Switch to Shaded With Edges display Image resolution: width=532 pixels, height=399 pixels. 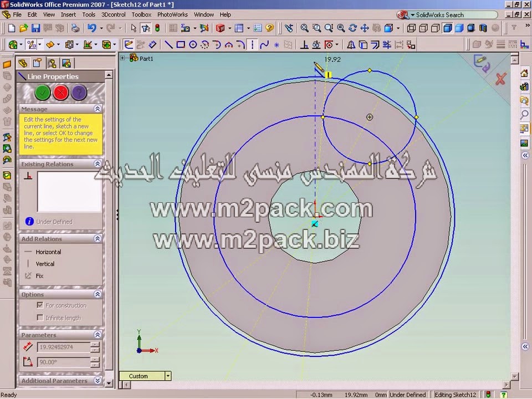[448, 28]
